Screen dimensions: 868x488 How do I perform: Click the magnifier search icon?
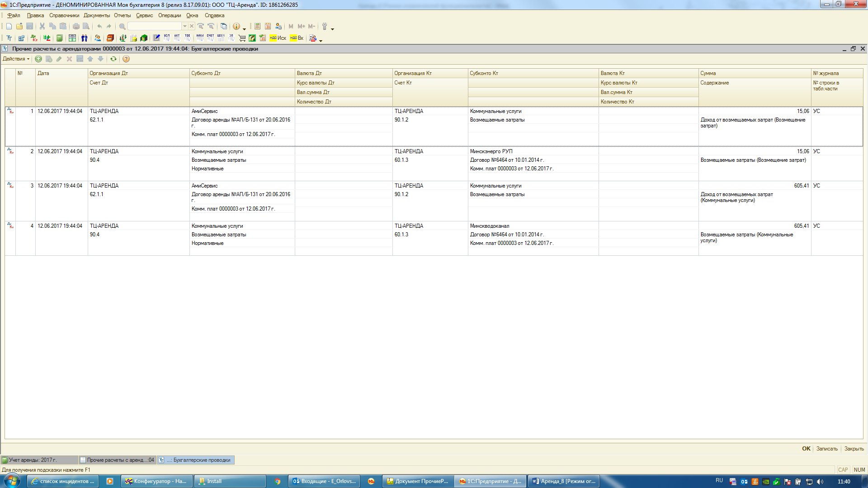(122, 26)
